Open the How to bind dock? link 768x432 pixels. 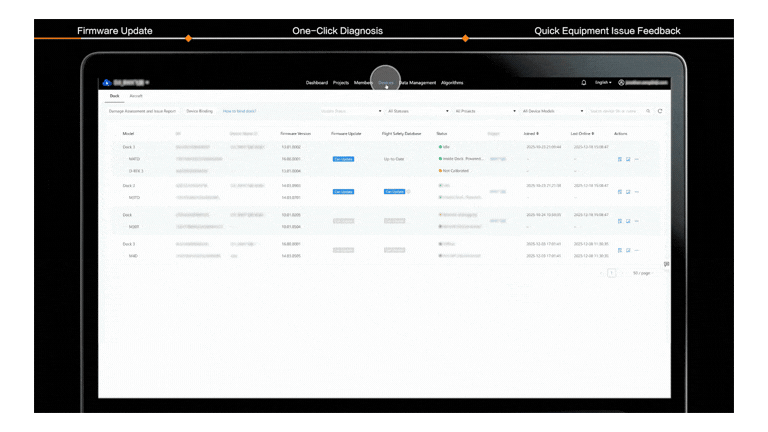pyautogui.click(x=239, y=111)
